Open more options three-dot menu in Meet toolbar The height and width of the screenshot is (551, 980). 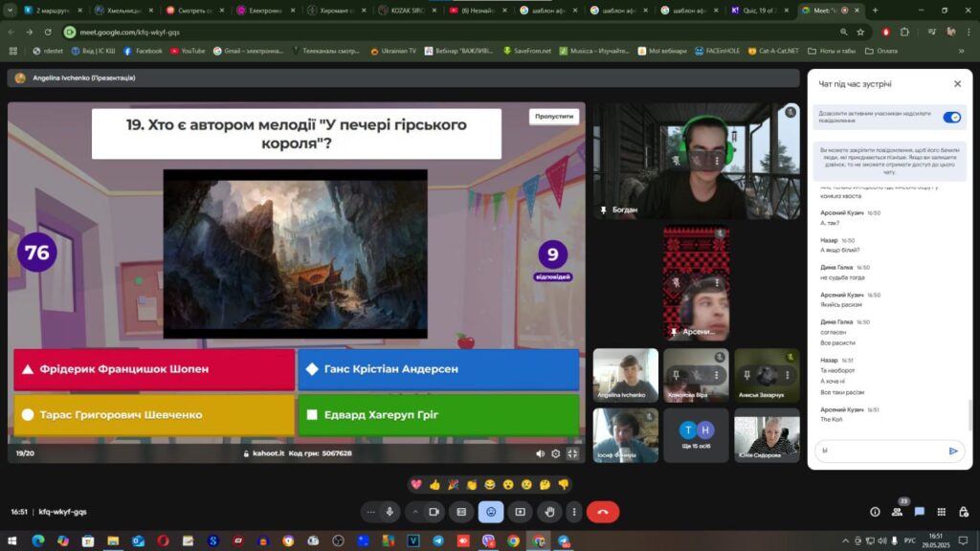574,512
